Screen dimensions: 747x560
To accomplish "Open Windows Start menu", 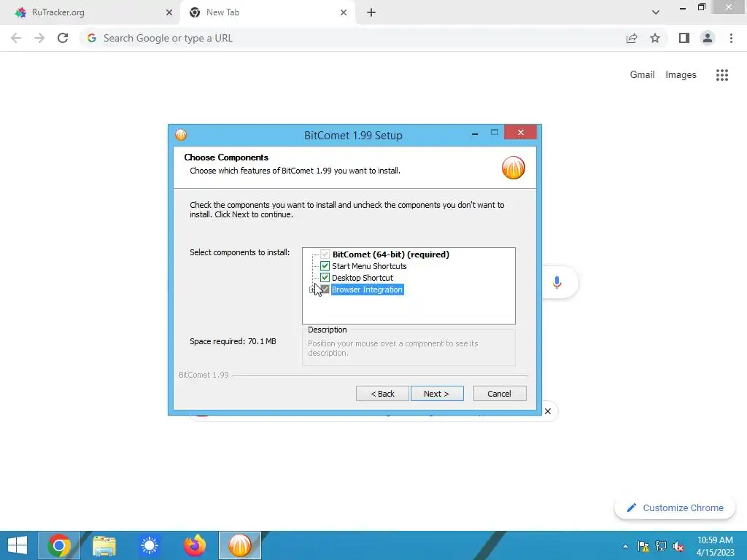I will point(18,545).
